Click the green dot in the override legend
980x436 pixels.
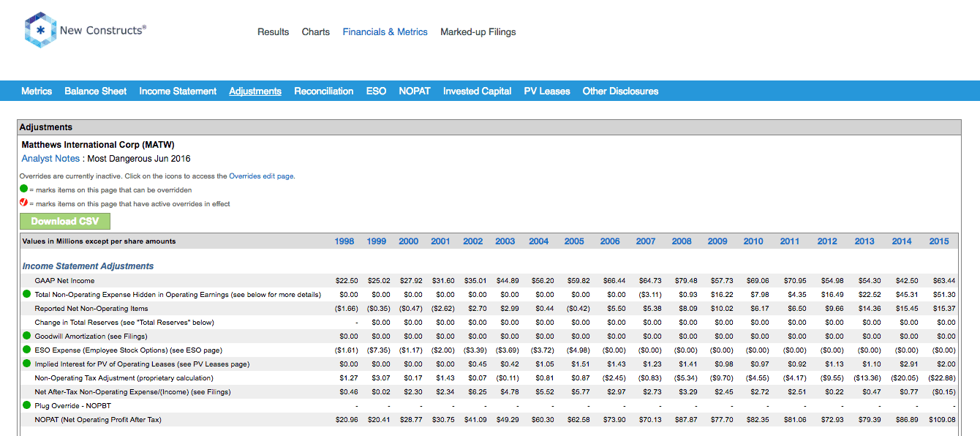[x=23, y=189]
